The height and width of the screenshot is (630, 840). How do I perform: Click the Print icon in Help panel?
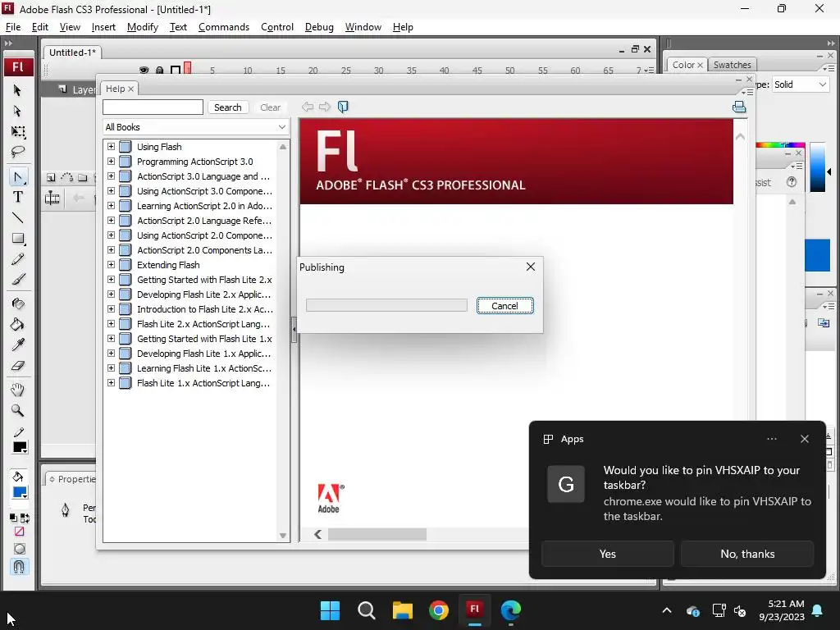[739, 107]
